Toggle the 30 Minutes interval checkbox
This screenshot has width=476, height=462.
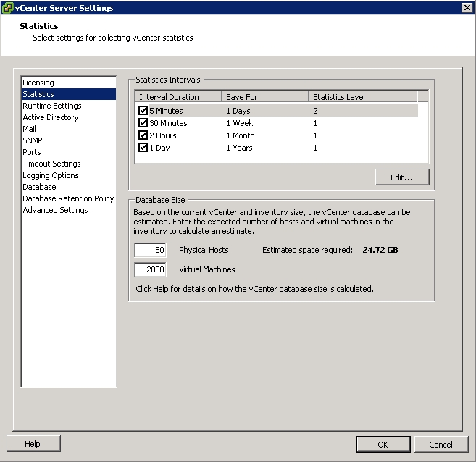point(143,123)
